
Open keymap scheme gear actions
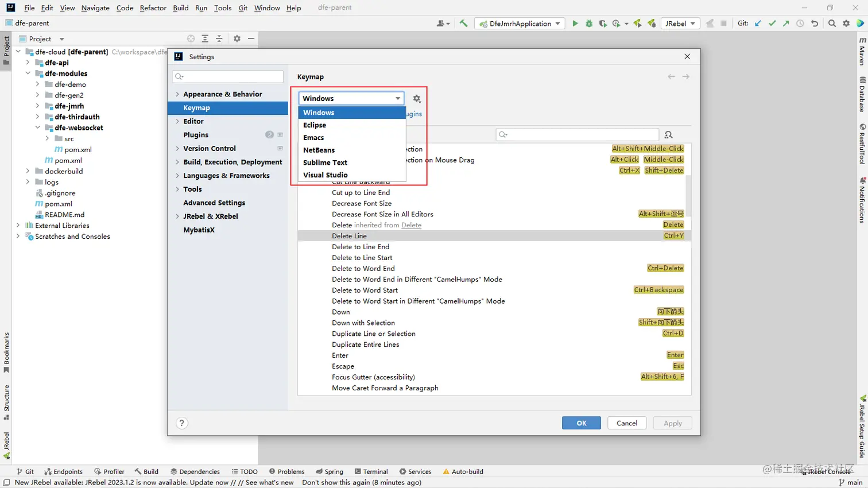tap(417, 99)
